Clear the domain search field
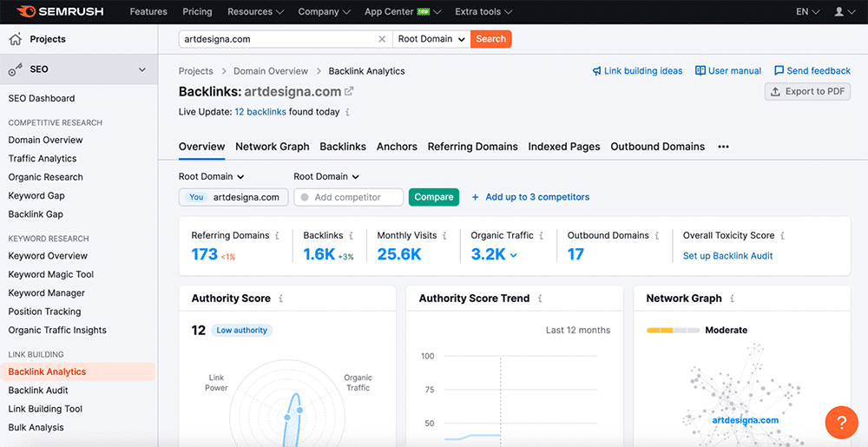868x447 pixels. 382,39
